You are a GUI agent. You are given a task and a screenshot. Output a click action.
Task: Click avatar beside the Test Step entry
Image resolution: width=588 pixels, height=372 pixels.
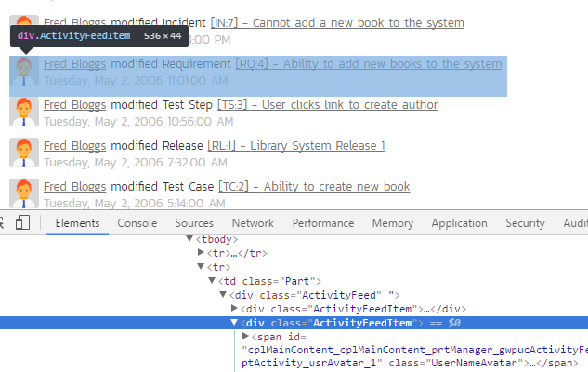point(25,112)
